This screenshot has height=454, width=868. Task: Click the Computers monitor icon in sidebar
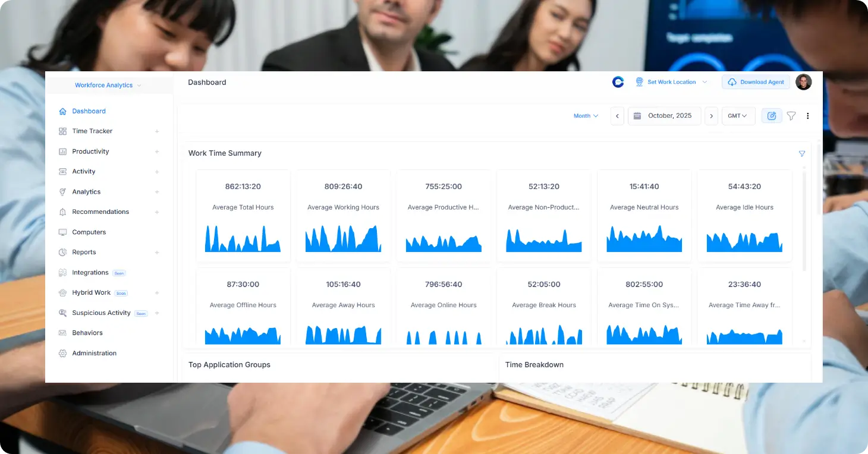click(x=62, y=232)
